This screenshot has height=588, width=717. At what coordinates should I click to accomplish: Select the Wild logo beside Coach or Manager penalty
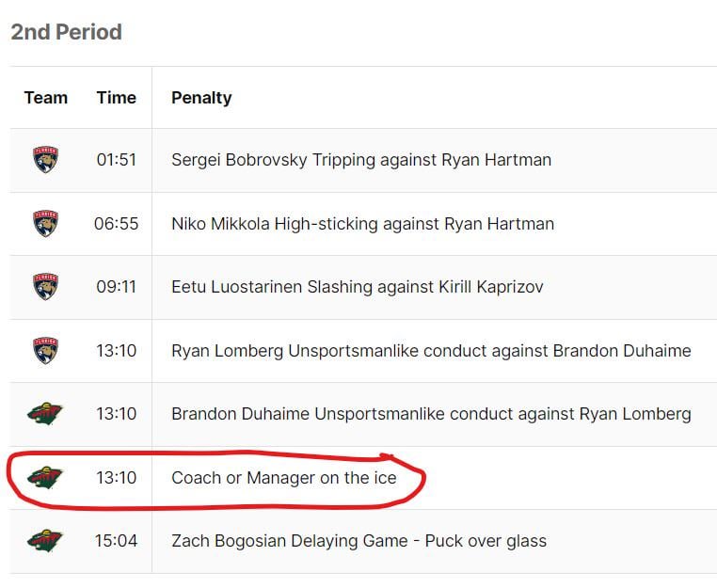click(x=45, y=478)
